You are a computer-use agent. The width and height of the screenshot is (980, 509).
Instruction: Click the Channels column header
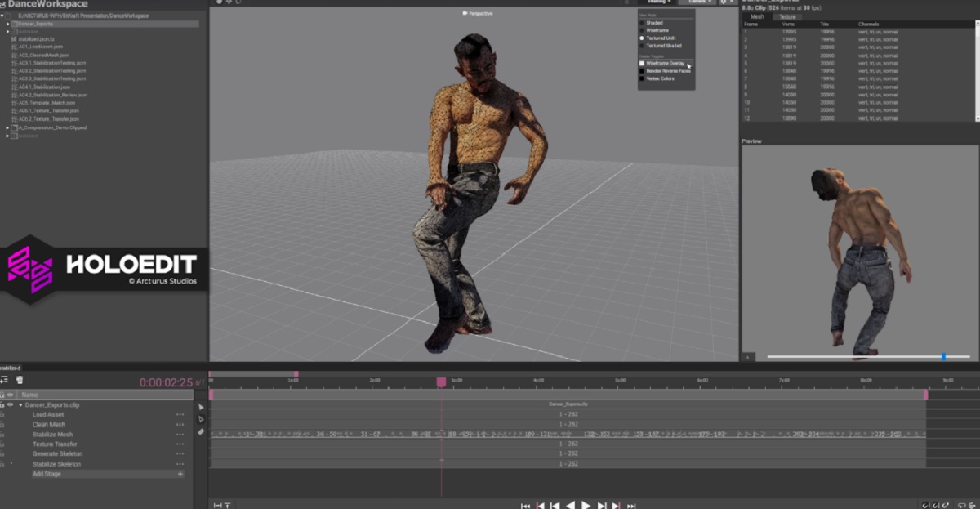pos(868,25)
